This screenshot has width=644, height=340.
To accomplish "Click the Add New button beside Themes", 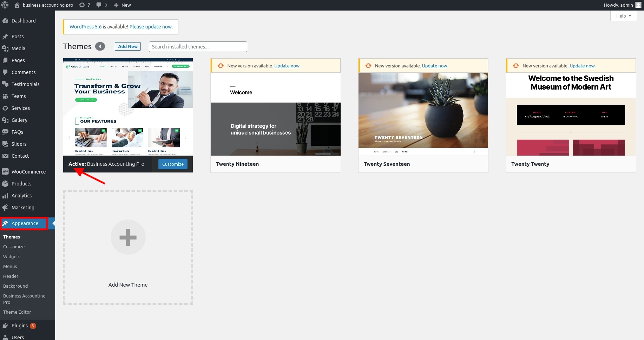I will [128, 46].
